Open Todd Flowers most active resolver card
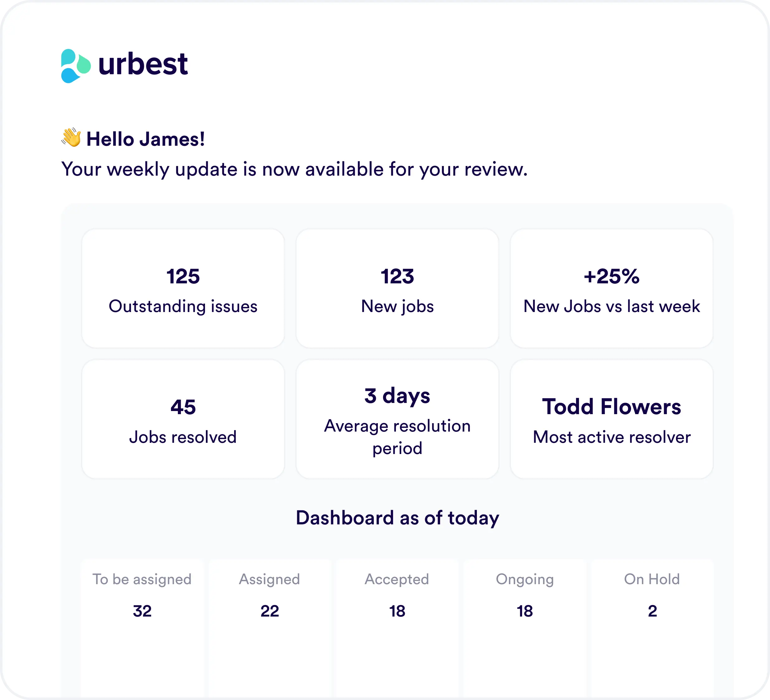770x700 pixels. [x=611, y=419]
